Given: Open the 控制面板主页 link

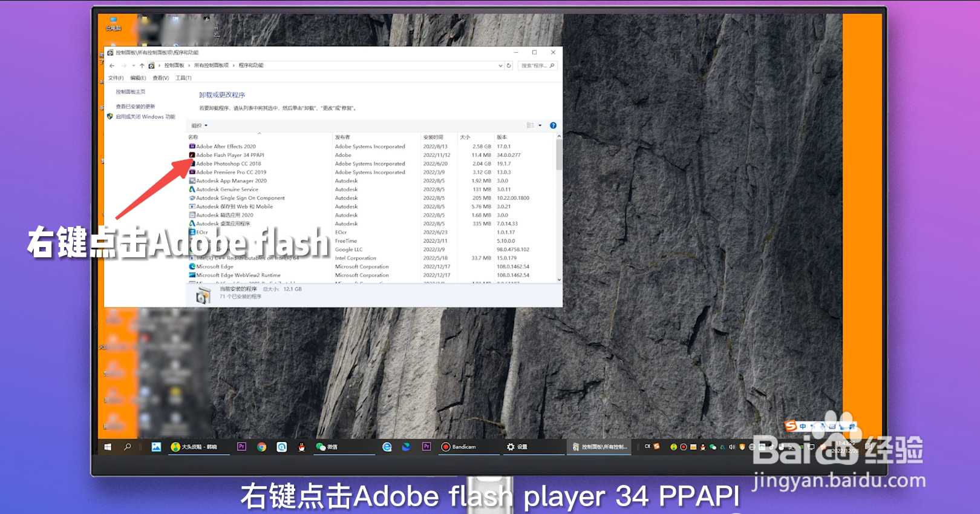Looking at the screenshot, I should [x=131, y=92].
